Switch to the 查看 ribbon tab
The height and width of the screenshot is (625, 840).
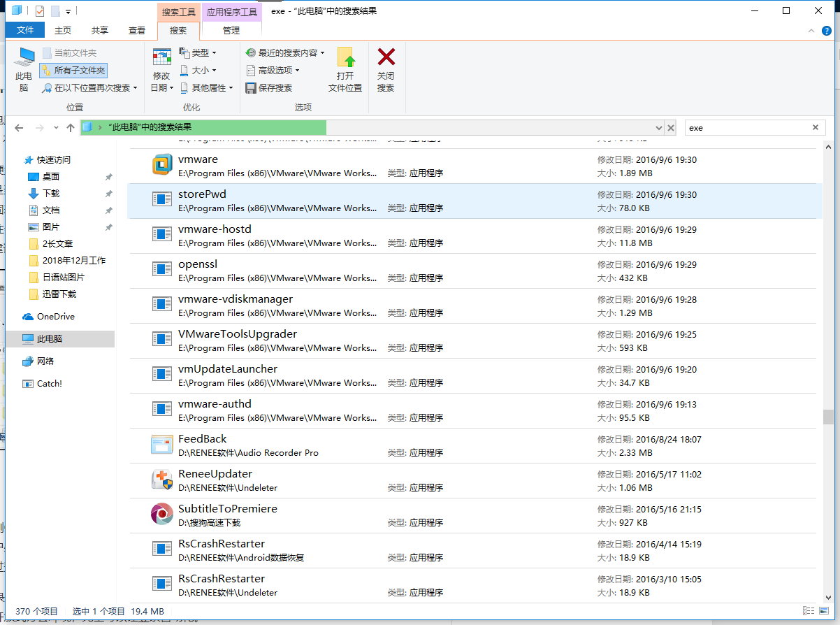pos(137,30)
